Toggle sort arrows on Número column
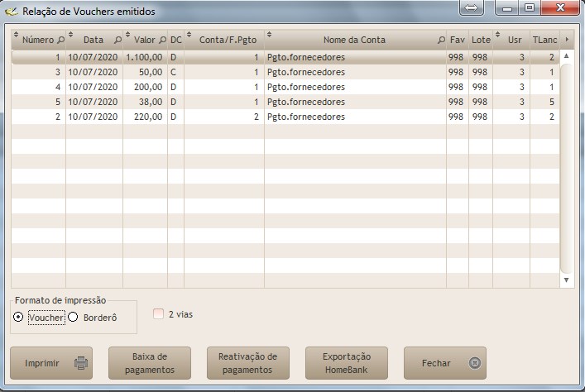The height and width of the screenshot is (392, 585). click(x=16, y=37)
